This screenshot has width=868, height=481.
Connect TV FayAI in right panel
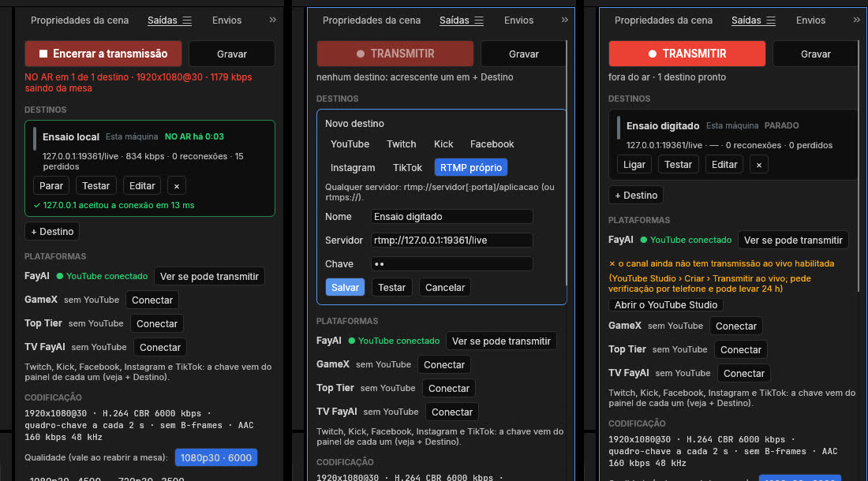click(744, 374)
